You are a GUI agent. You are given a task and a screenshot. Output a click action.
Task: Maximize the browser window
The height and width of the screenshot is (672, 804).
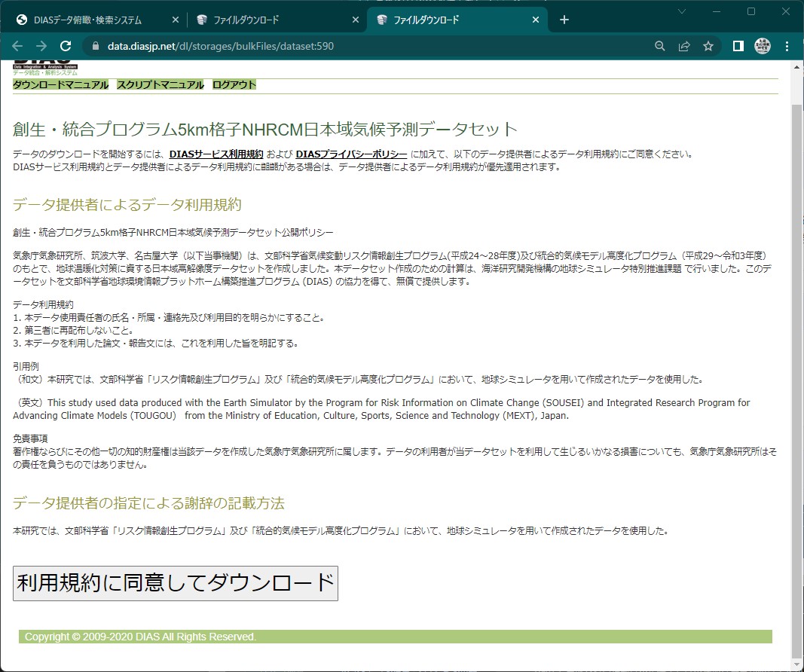[x=751, y=11]
